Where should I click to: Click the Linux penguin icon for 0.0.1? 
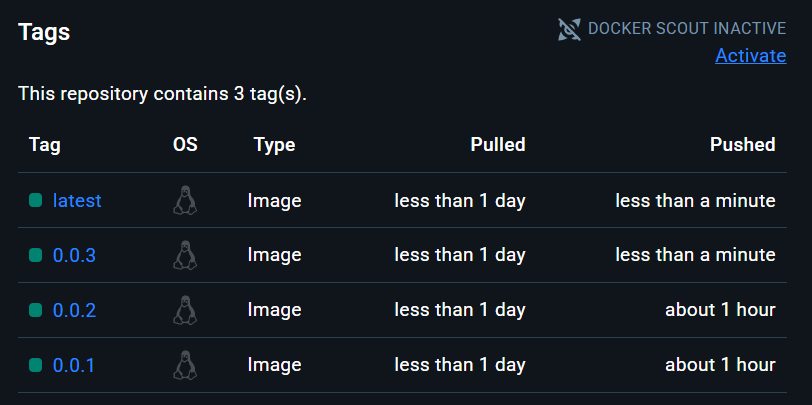[x=184, y=365]
